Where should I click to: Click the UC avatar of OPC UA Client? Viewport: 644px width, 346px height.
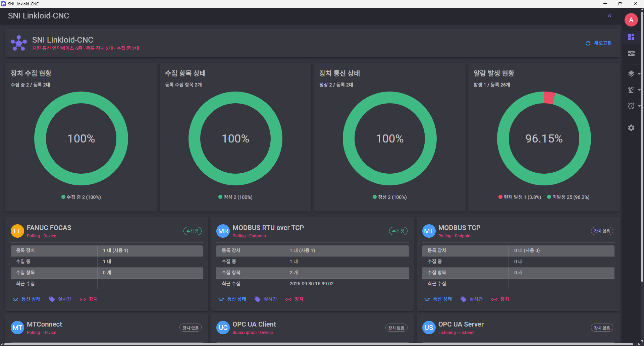(x=223, y=328)
